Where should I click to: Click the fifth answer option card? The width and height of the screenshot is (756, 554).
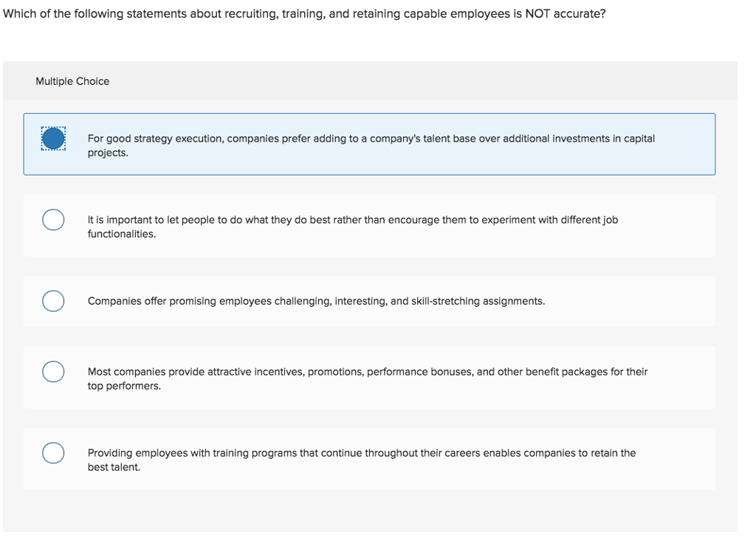(369, 458)
